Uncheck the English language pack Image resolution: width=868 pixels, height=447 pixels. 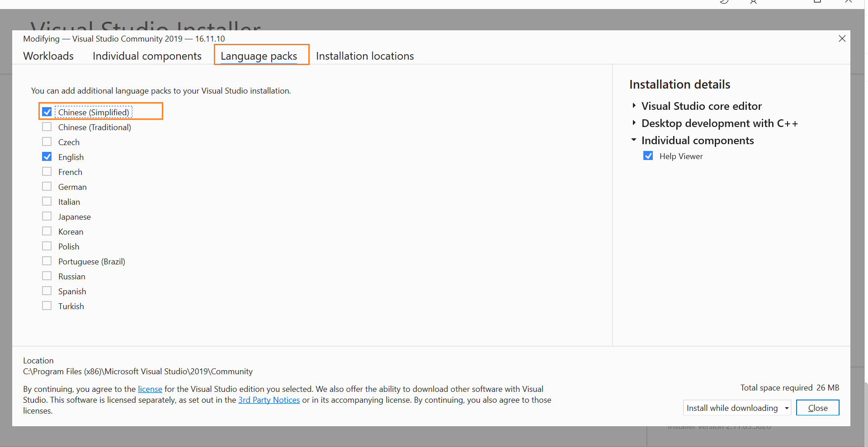[47, 157]
